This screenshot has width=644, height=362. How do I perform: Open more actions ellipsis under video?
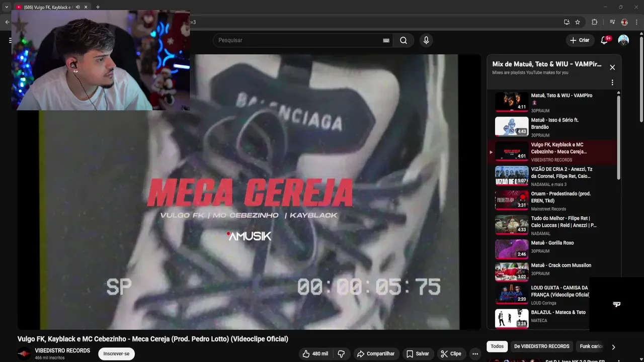(475, 354)
